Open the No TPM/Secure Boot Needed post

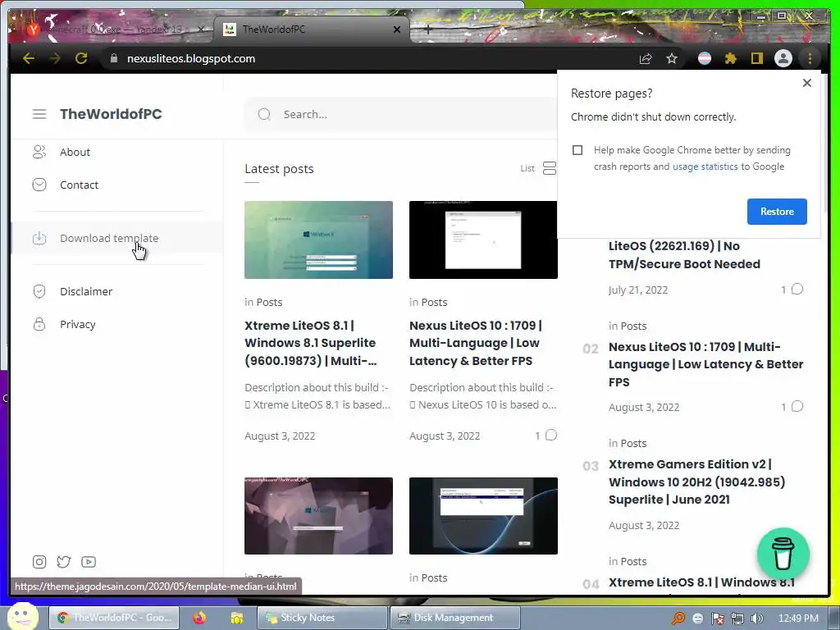[684, 255]
